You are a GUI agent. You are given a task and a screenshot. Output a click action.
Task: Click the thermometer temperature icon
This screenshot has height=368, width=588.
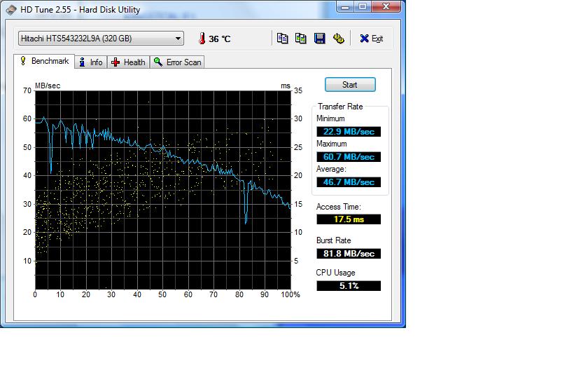coord(202,39)
